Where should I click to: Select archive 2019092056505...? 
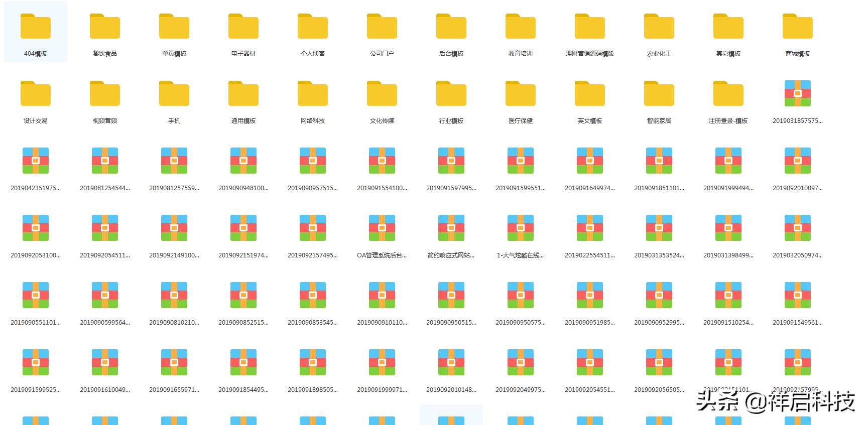pyautogui.click(x=659, y=362)
